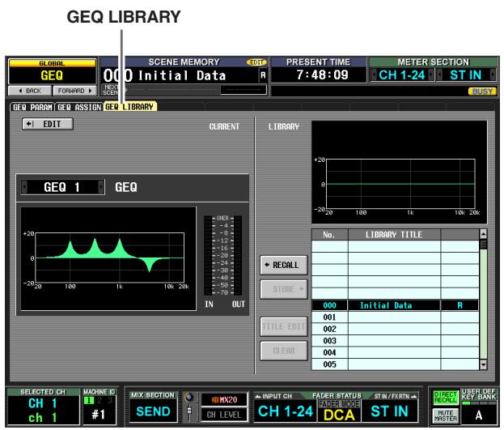The image size is (504, 430).
Task: Click the LIBRARY TITLE column header
Action: pos(394,235)
